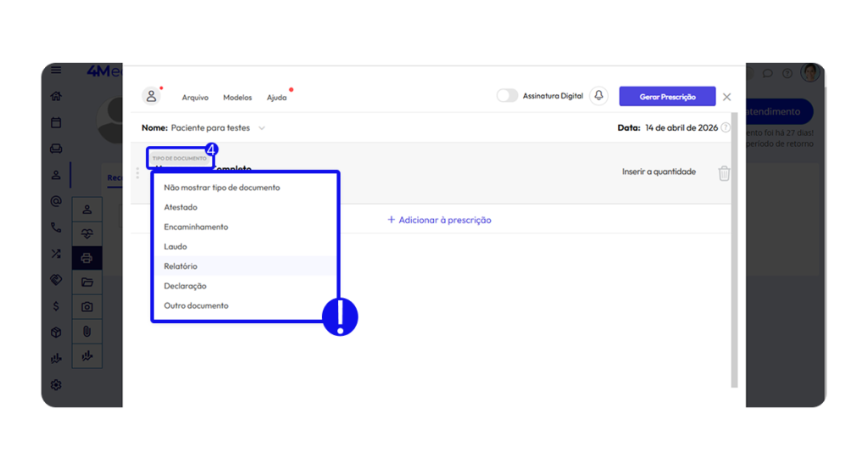
Task: Click Adicionar à prescrição link
Action: (x=439, y=220)
